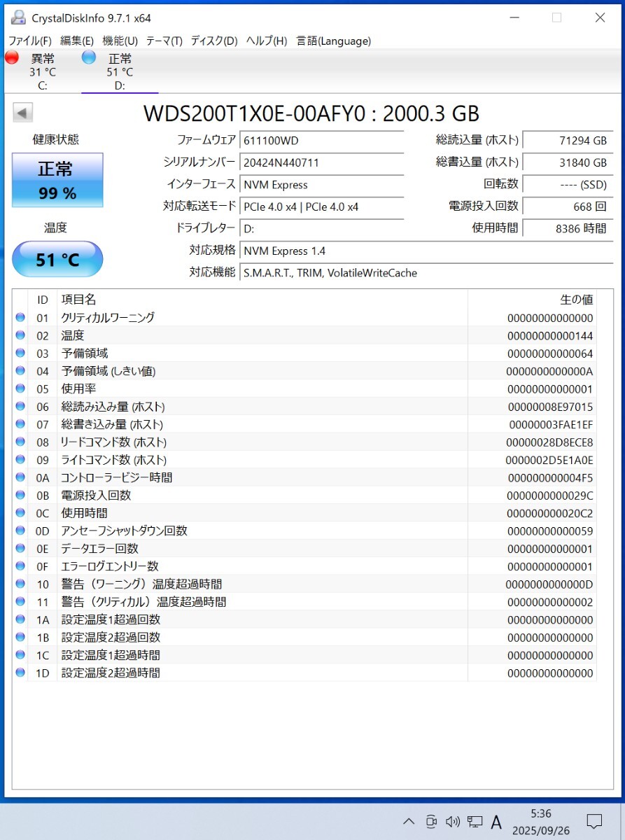Viewport: 625px width, 840px height.
Task: Select the 警告（クリティカル）温度超過時間 row
Action: 305,602
